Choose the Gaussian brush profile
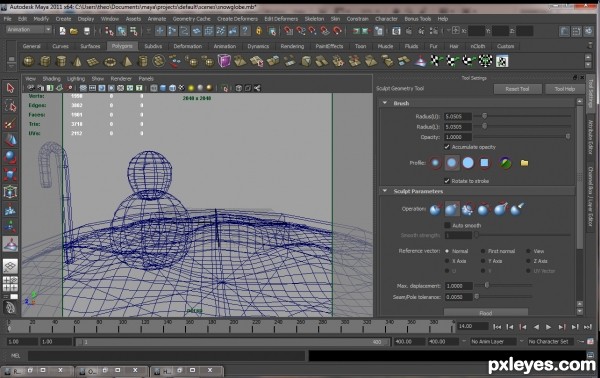The width and height of the screenshot is (600, 378). [x=435, y=163]
